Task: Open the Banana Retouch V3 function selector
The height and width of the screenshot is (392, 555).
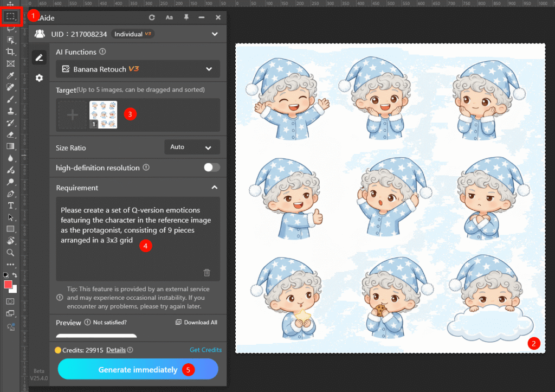Action: pyautogui.click(x=138, y=69)
